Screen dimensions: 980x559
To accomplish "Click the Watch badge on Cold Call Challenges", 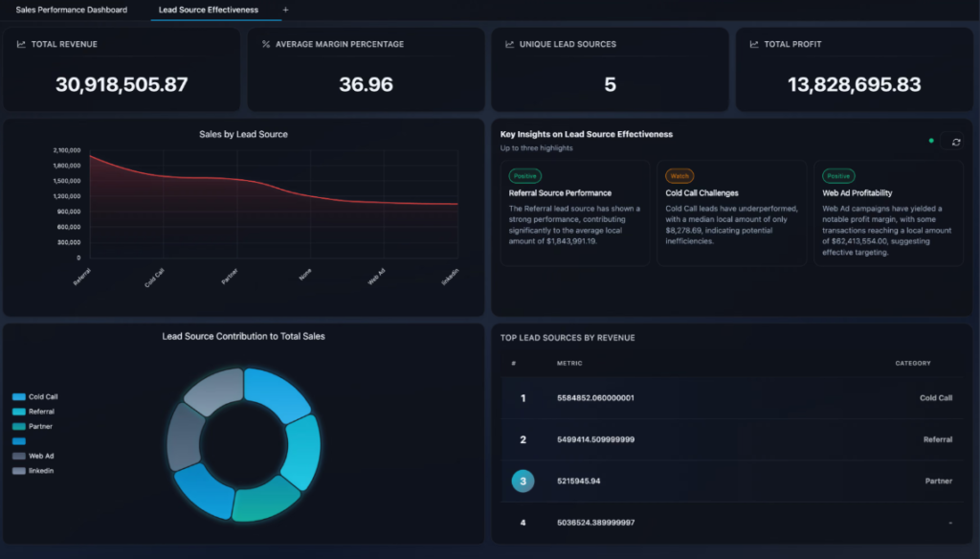I will tap(679, 176).
